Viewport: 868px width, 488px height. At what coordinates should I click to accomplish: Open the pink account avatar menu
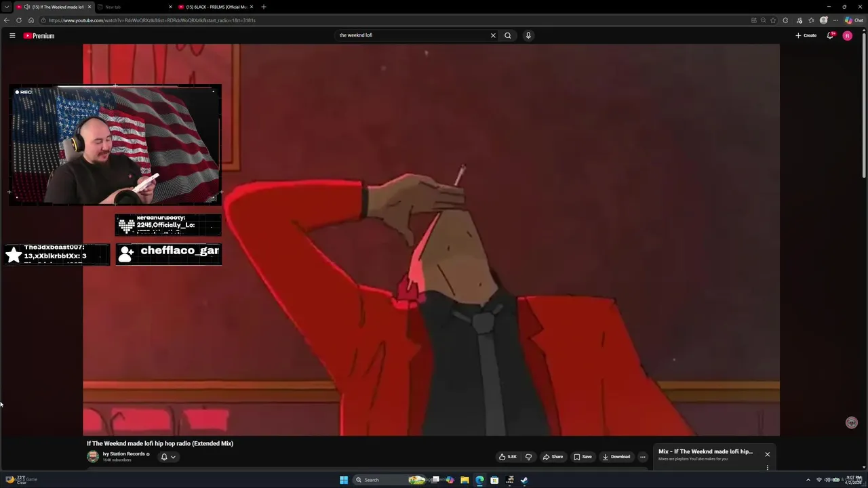pos(847,35)
